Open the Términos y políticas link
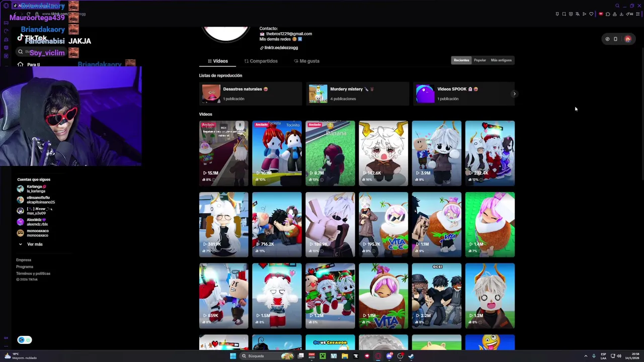644x362 pixels. [x=33, y=274]
